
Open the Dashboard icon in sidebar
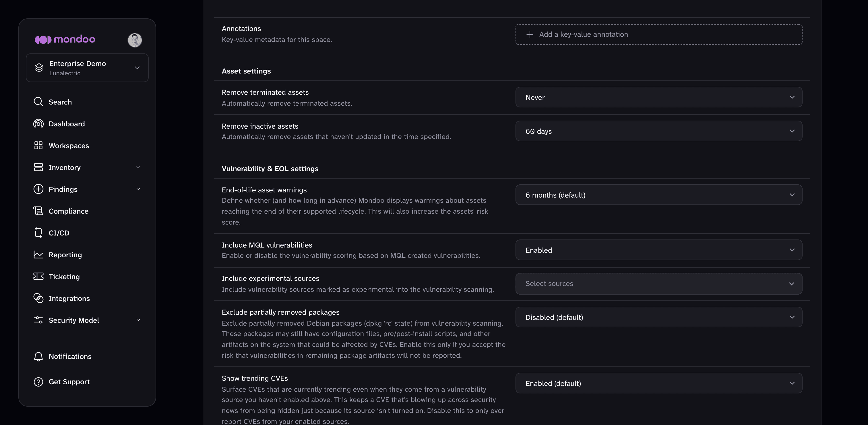coord(38,124)
